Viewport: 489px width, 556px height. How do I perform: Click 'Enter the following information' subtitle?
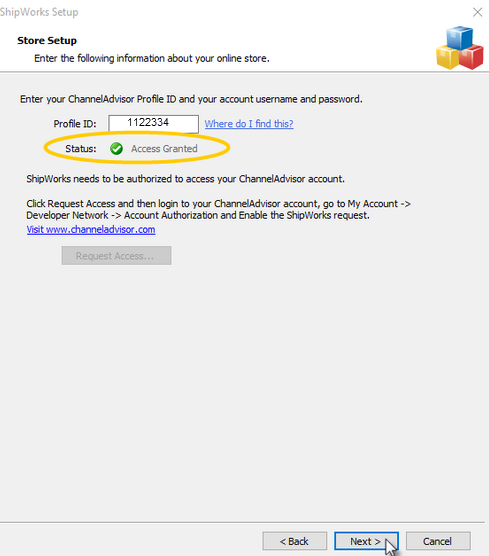pyautogui.click(x=152, y=58)
